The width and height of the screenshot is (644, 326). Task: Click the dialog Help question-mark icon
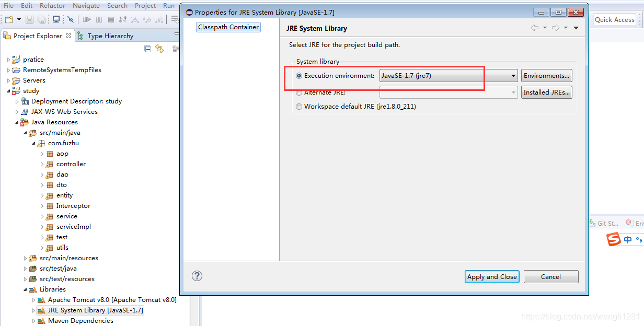coord(197,276)
